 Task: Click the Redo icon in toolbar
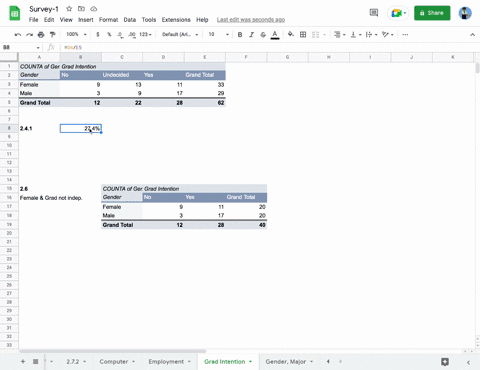29,34
